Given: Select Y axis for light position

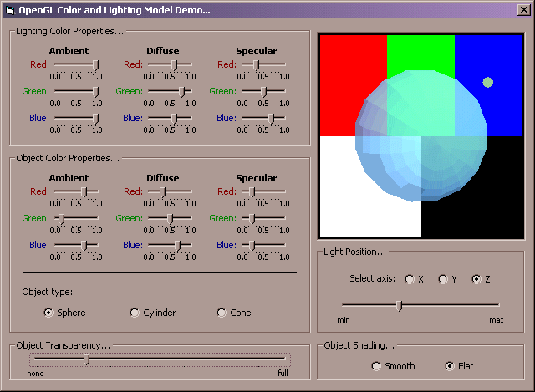Looking at the screenshot, I should coord(443,279).
